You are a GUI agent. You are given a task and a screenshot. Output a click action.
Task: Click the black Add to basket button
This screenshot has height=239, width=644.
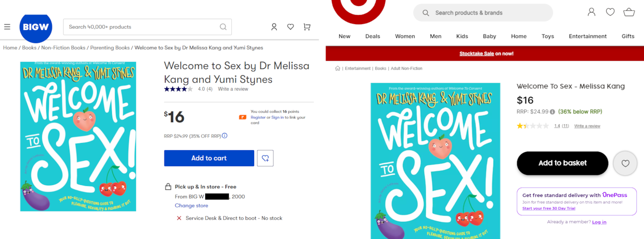(x=562, y=163)
